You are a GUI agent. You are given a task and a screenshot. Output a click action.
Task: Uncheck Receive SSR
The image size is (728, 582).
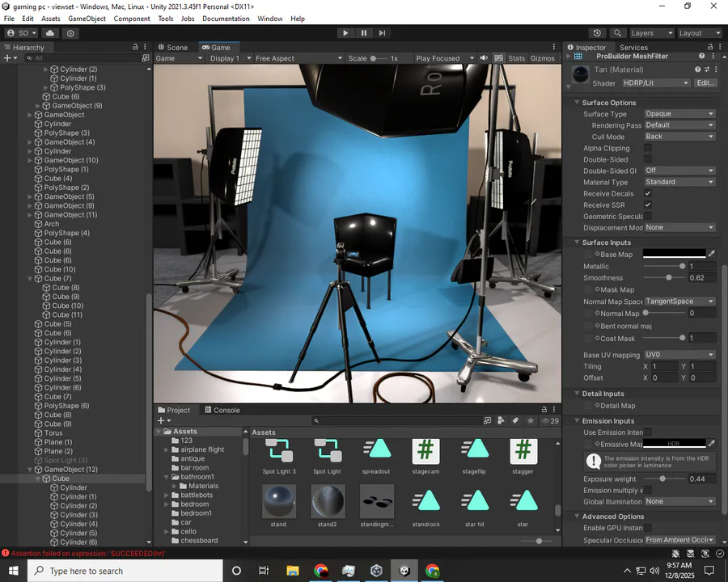648,205
